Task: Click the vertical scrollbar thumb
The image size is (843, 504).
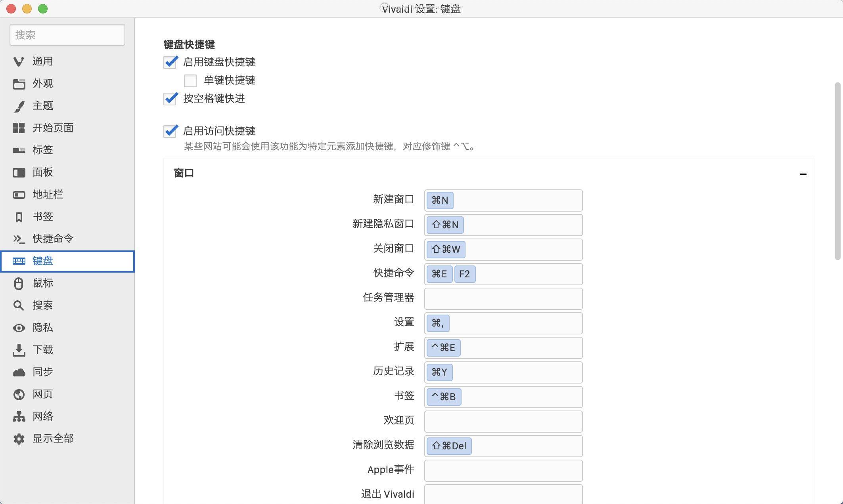Action: point(837,171)
